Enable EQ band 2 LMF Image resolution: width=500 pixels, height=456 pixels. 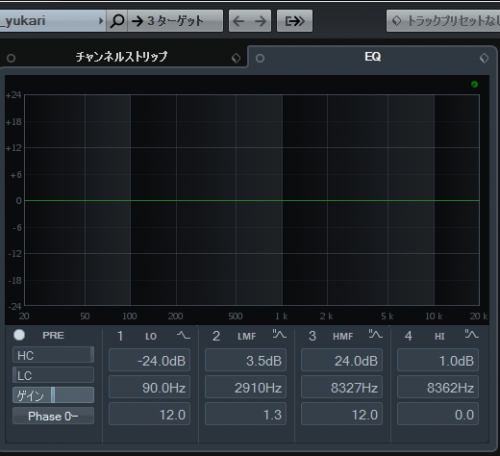coord(216,336)
